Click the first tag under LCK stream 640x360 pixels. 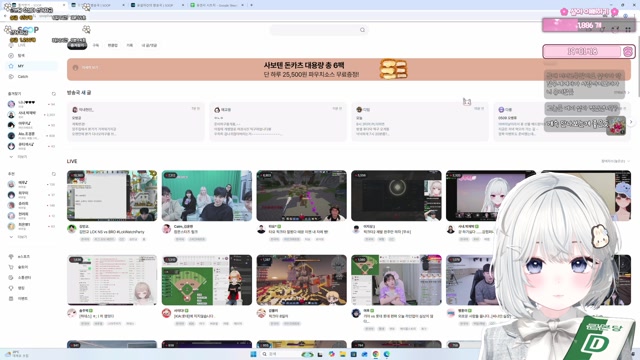85,239
